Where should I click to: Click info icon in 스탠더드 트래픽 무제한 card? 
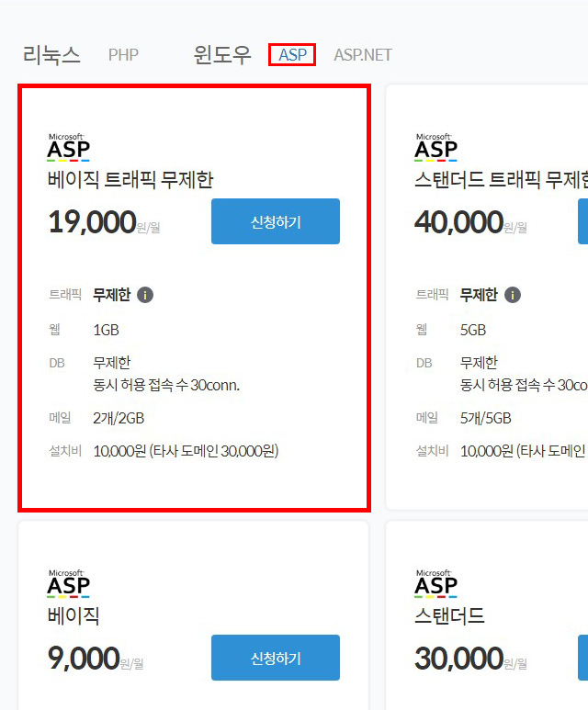click(x=513, y=295)
